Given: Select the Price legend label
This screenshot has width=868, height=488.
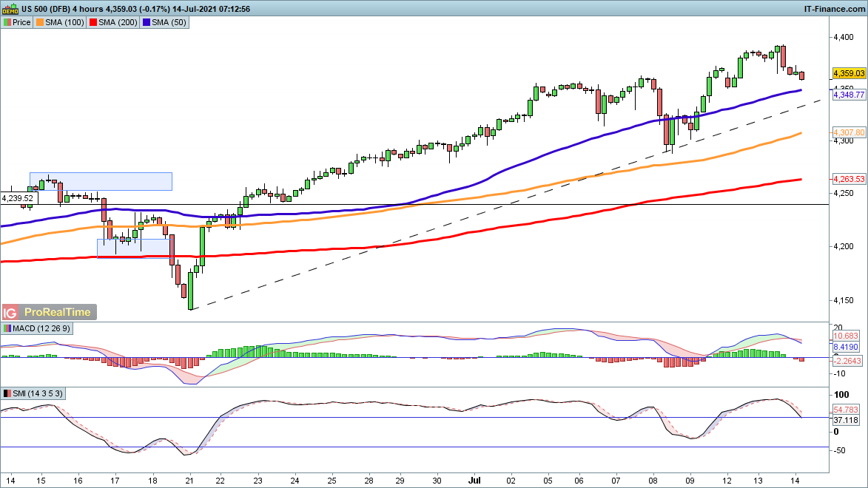Looking at the screenshot, I should (21, 23).
